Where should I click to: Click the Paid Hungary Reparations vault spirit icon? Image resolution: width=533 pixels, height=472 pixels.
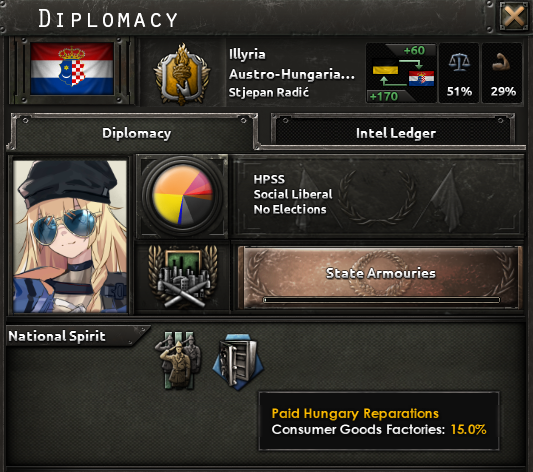click(x=238, y=362)
